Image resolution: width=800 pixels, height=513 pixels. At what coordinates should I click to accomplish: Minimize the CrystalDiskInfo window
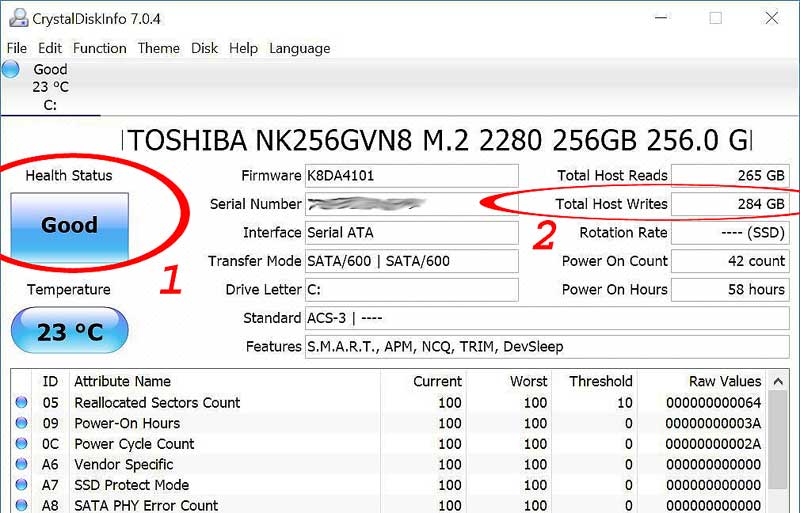coord(661,18)
